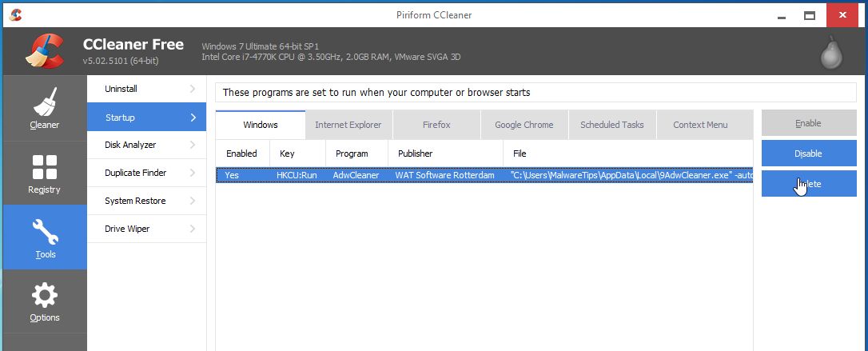Click the Piriform pear icon
868x351 pixels.
point(831,53)
